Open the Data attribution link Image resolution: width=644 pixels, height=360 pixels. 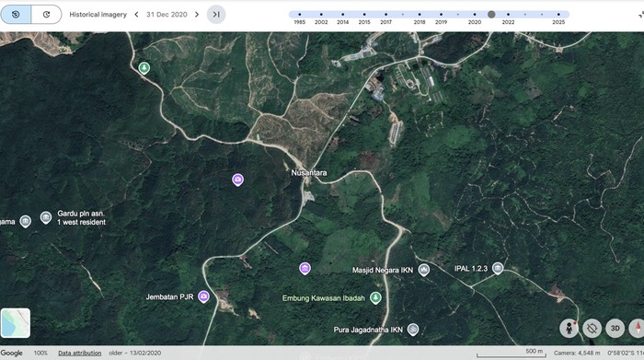(80, 353)
